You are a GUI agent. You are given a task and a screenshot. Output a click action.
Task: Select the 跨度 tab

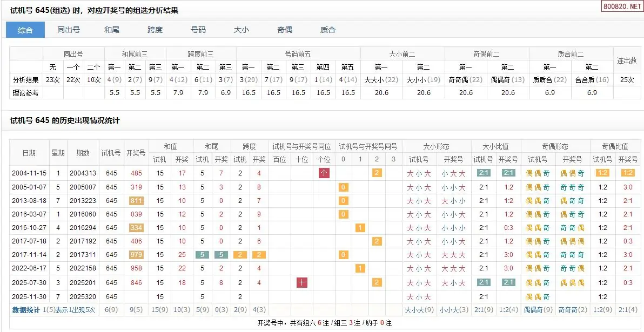tap(155, 30)
